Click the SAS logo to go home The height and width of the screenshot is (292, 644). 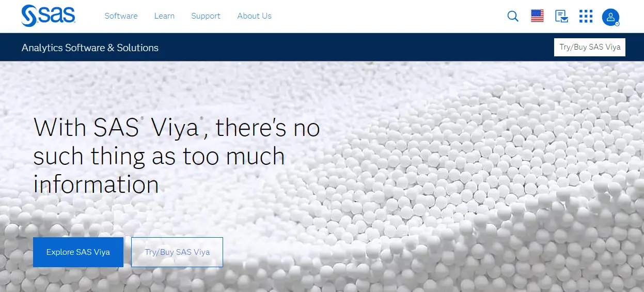(49, 16)
